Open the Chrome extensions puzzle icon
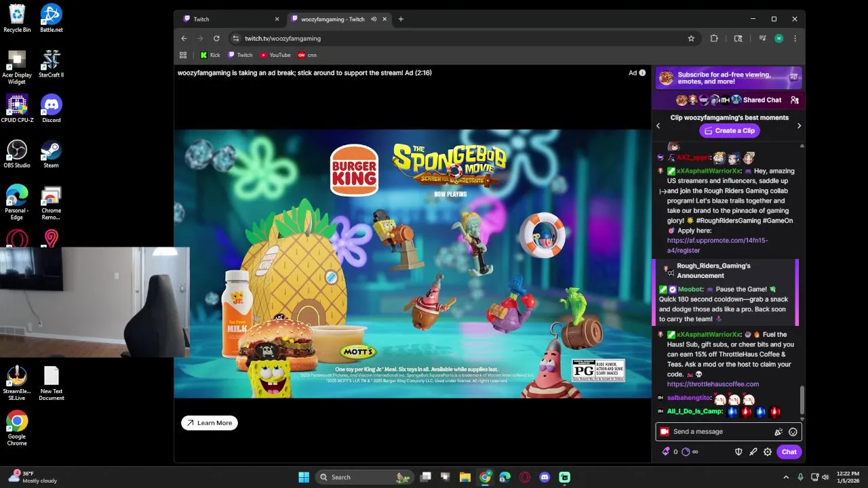Viewport: 868px width, 488px height. click(714, 39)
